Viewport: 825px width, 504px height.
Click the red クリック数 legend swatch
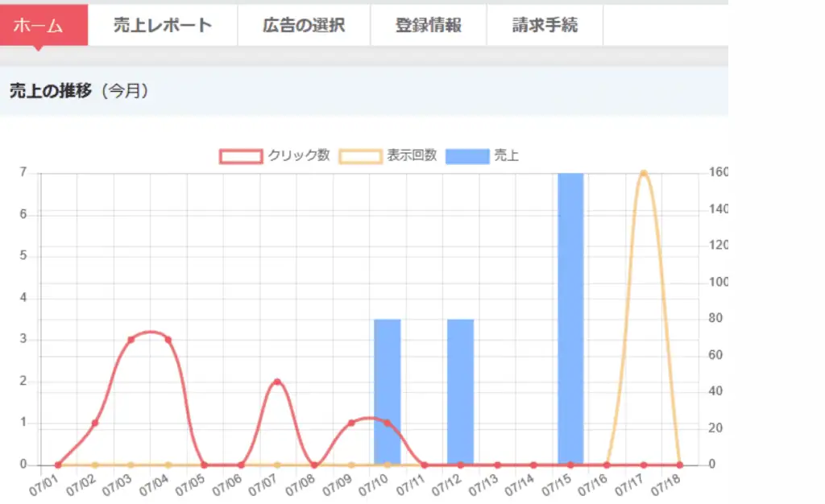tap(241, 157)
